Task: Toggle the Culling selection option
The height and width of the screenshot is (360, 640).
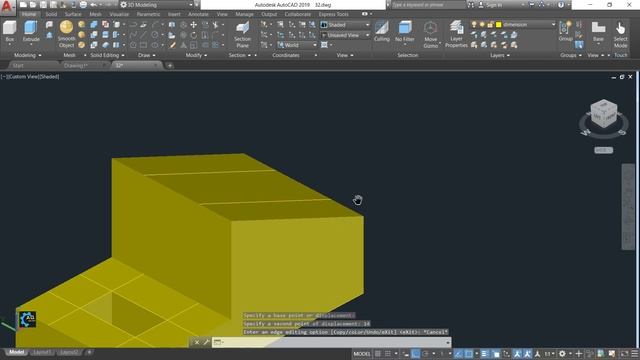Action: tap(382, 31)
